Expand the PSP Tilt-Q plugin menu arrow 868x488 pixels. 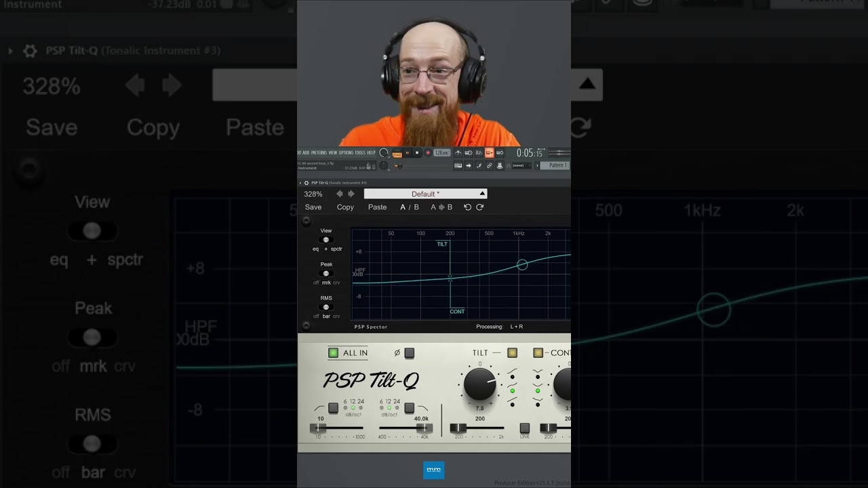click(x=300, y=183)
